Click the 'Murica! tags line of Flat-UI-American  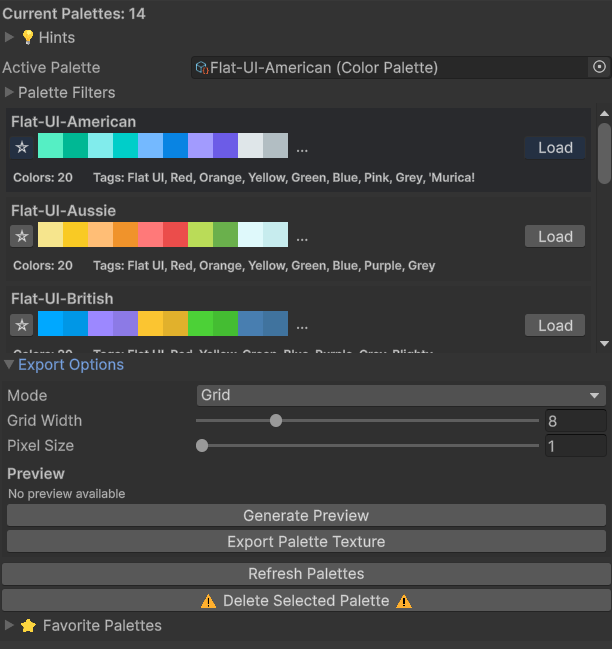(x=284, y=178)
